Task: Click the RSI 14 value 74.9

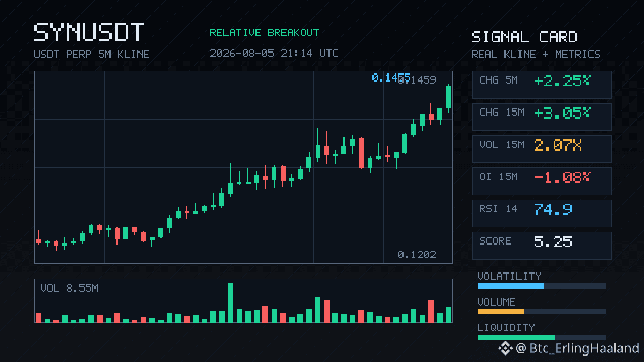Action: click(553, 210)
